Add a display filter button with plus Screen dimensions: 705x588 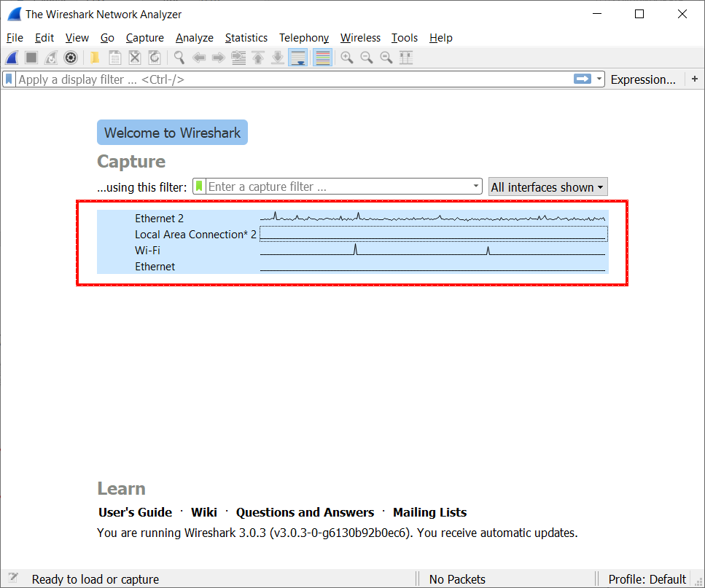[695, 79]
